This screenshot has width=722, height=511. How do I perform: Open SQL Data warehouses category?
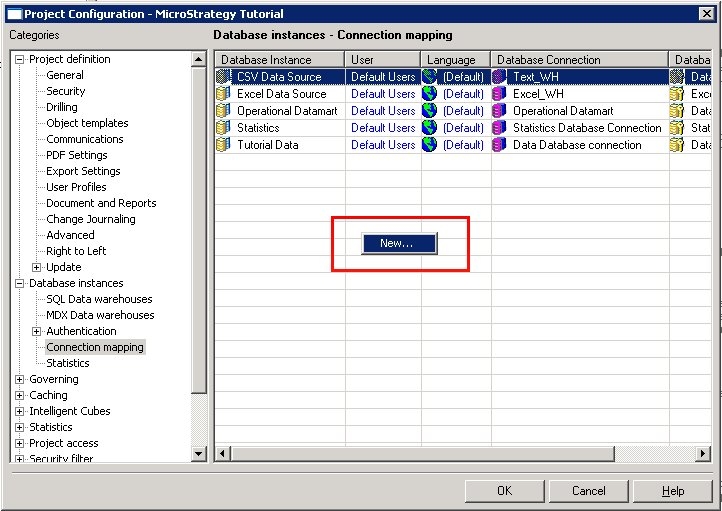coord(99,299)
